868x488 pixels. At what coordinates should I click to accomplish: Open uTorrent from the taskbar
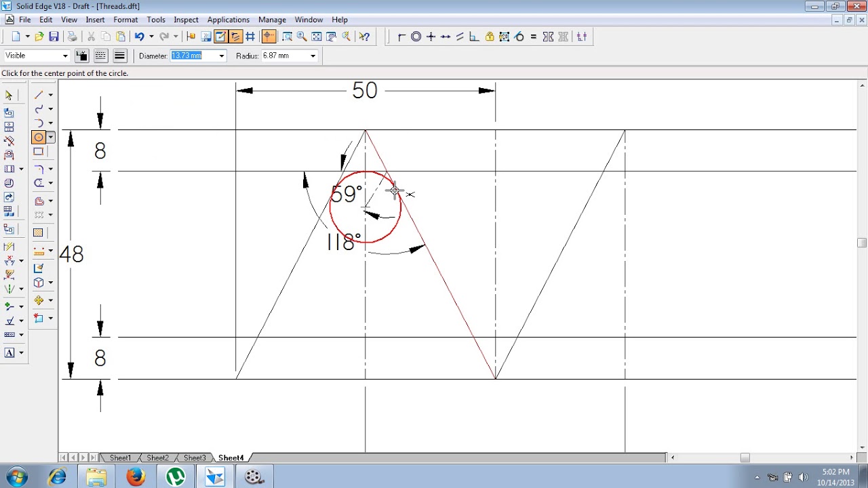176,477
